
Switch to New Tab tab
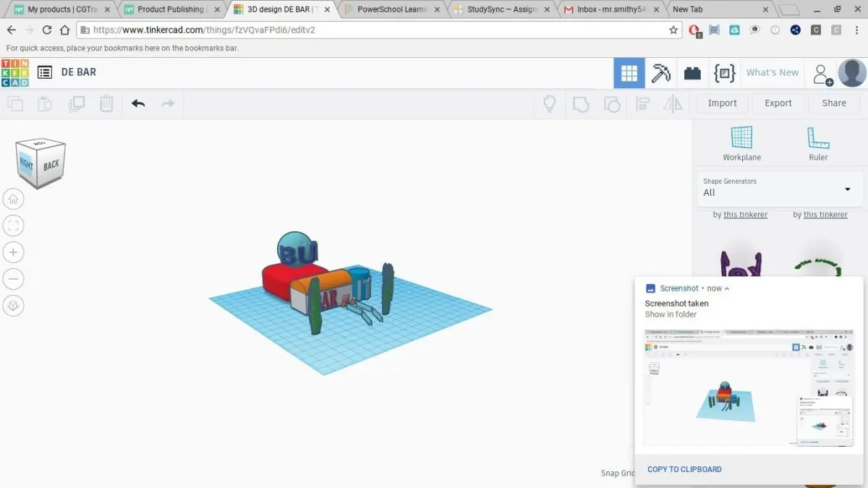click(x=720, y=9)
